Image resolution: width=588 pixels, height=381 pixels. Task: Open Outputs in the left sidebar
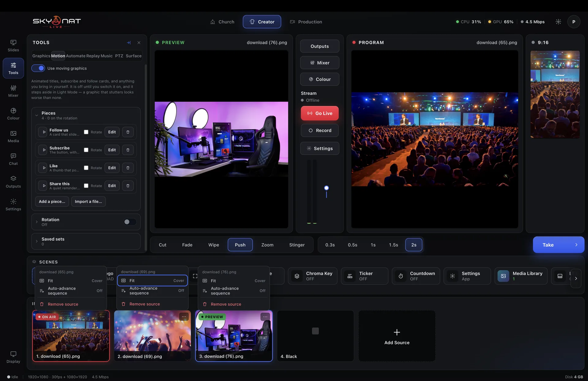13,182
